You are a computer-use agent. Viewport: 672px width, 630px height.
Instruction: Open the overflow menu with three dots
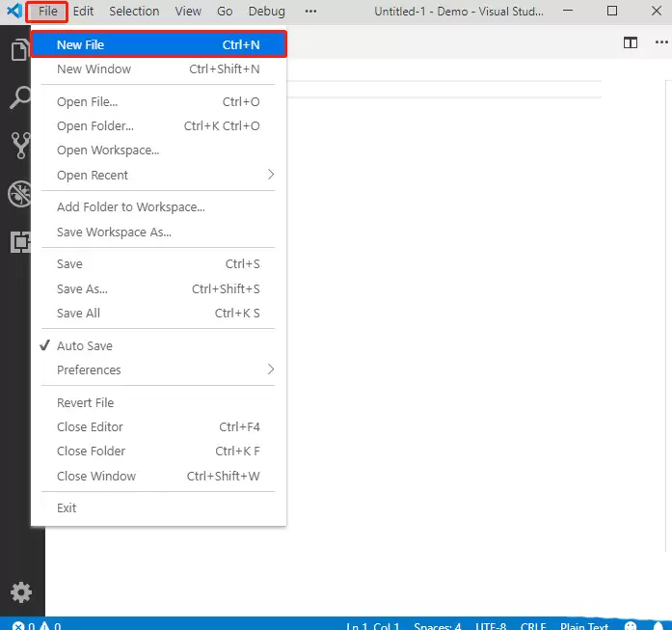point(310,12)
